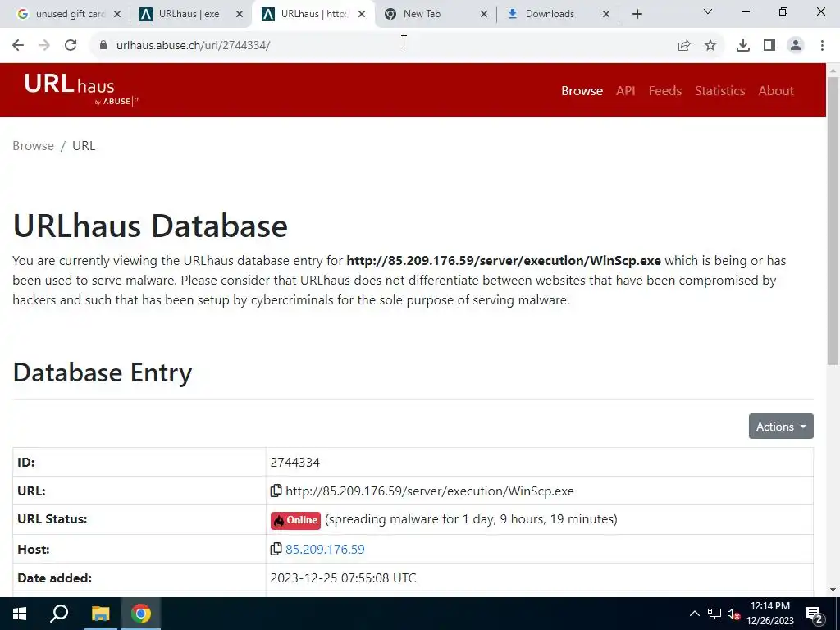Click the scrollbar down arrow
Image resolution: width=840 pixels, height=630 pixels.
point(833,590)
